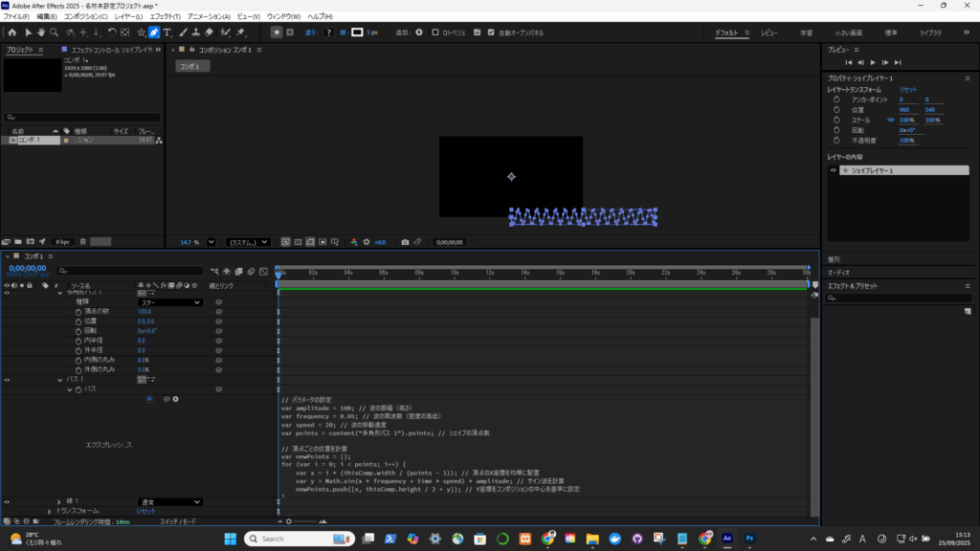Select the Hand tool
This screenshot has width=980, height=551.
coord(40,32)
